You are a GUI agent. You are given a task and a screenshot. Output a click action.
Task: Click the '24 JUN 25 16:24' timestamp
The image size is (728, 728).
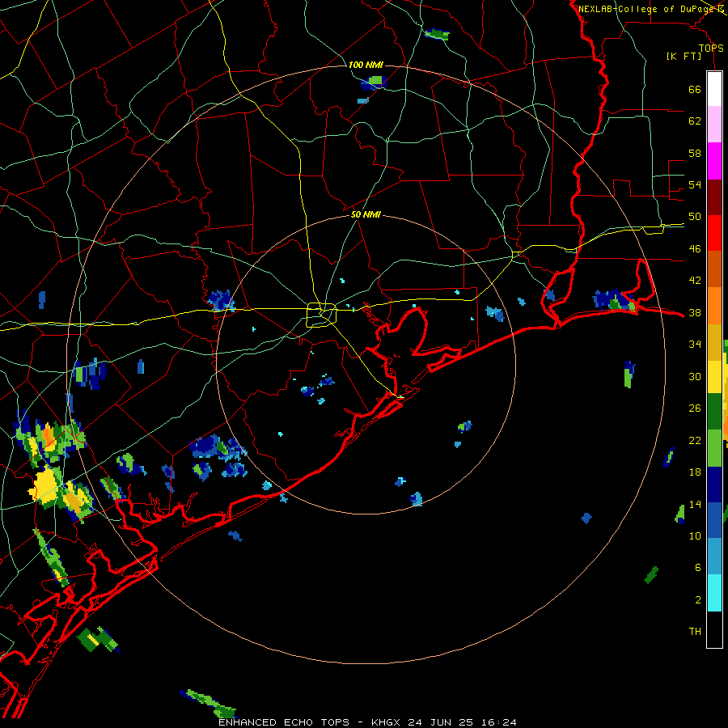(462, 722)
